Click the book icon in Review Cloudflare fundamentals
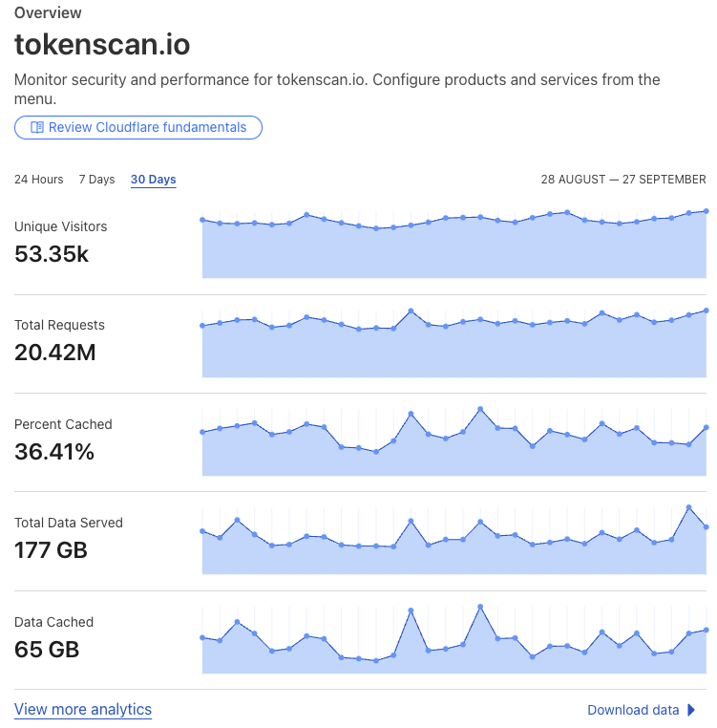Screen dimensions: 717x728 [x=37, y=127]
